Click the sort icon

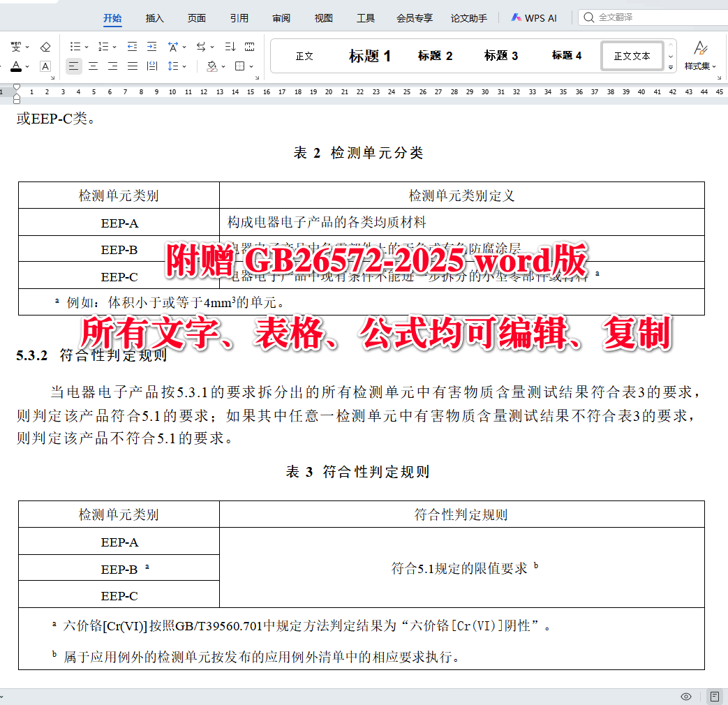[230, 47]
